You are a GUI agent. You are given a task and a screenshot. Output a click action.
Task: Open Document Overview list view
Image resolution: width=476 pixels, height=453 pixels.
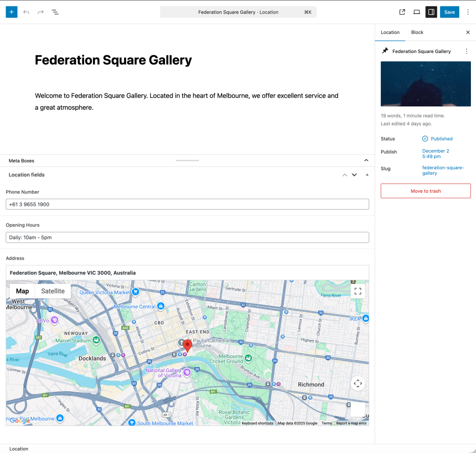pyautogui.click(x=55, y=12)
